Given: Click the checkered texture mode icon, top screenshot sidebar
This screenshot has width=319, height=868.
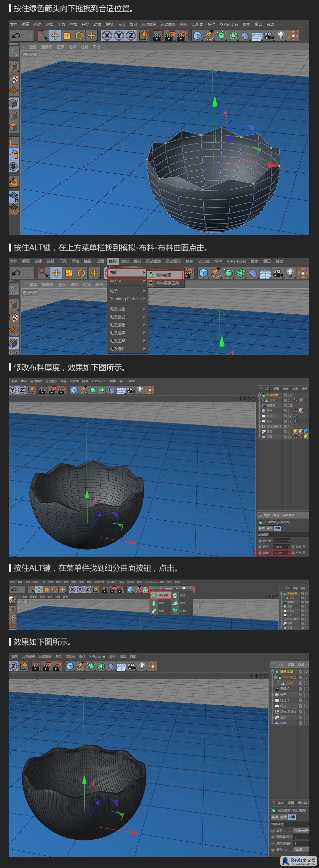Looking at the screenshot, I should pos(14,79).
